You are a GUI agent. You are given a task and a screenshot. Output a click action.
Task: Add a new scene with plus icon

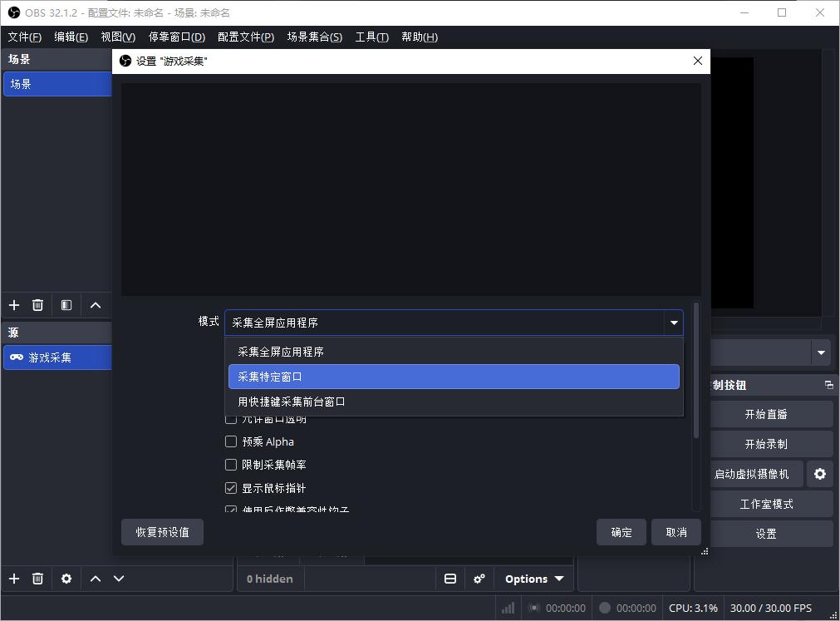(x=14, y=305)
